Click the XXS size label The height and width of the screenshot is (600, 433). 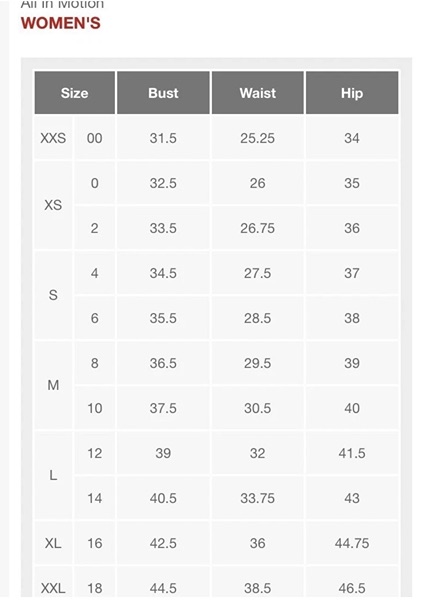(x=53, y=138)
